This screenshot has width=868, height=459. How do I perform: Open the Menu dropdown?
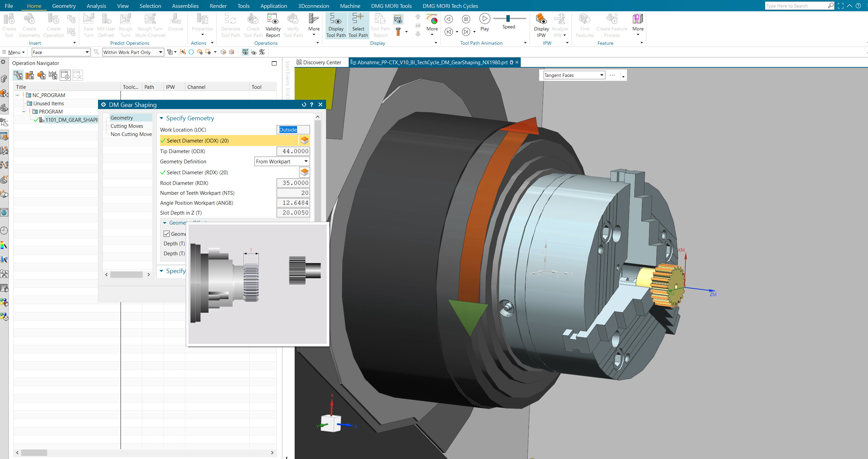pyautogui.click(x=14, y=52)
